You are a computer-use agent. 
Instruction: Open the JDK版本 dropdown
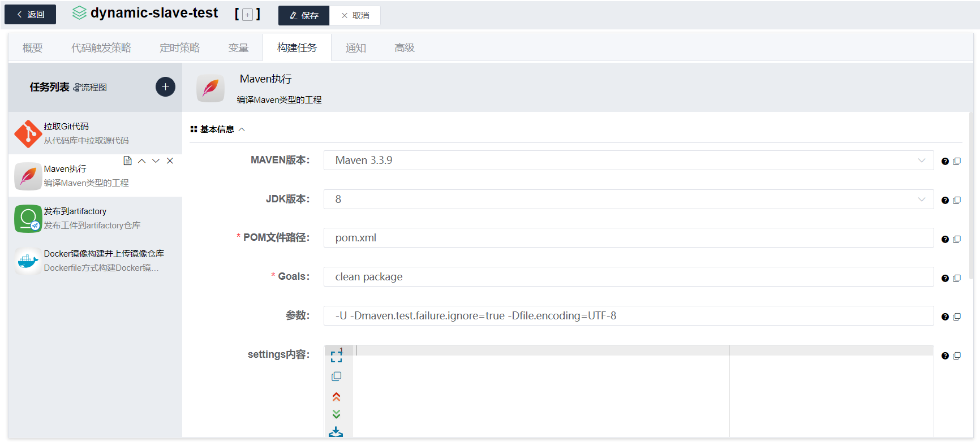tap(628, 200)
